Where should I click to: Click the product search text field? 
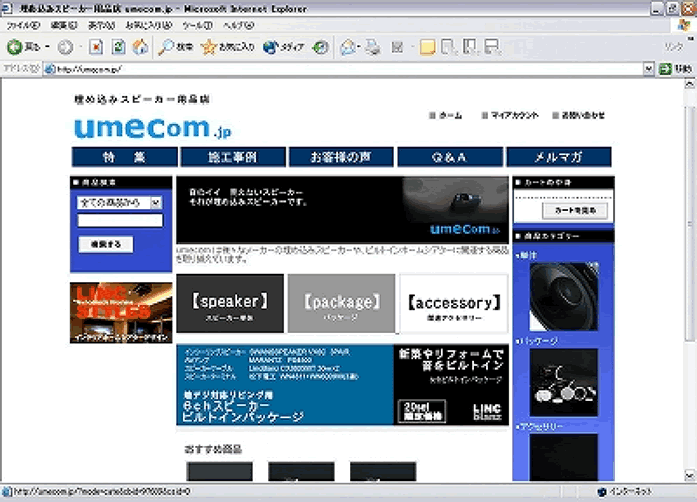tap(119, 220)
